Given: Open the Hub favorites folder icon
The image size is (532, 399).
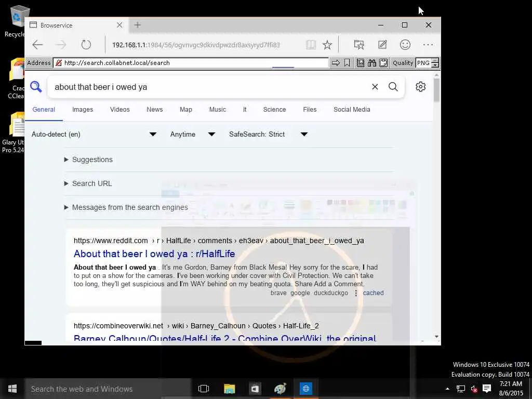Looking at the screenshot, I should [x=359, y=45].
